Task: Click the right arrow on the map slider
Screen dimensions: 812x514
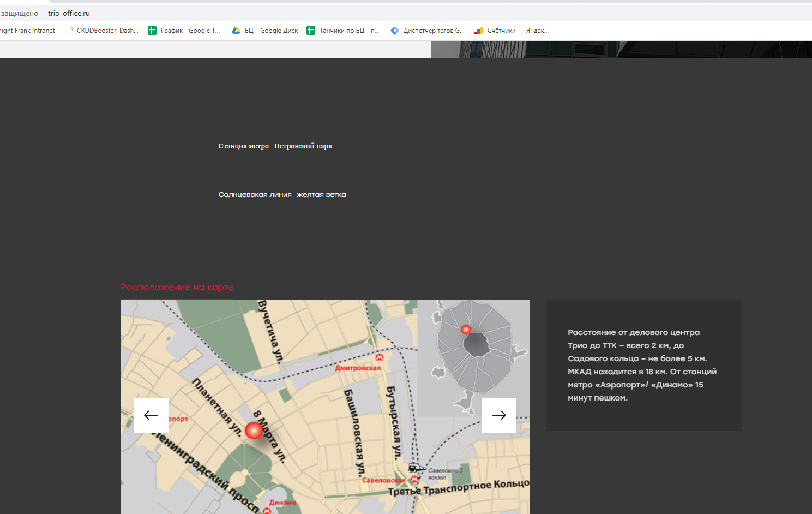Action: (498, 415)
